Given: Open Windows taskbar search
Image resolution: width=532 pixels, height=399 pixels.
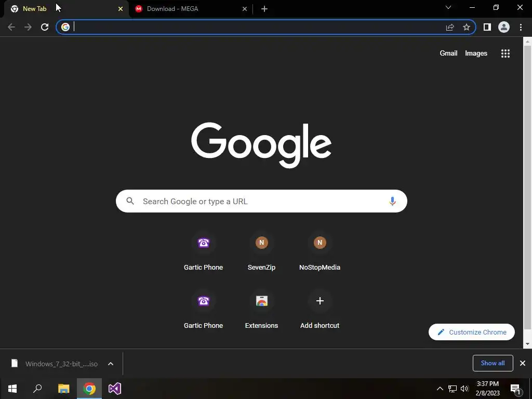Looking at the screenshot, I should [37, 389].
